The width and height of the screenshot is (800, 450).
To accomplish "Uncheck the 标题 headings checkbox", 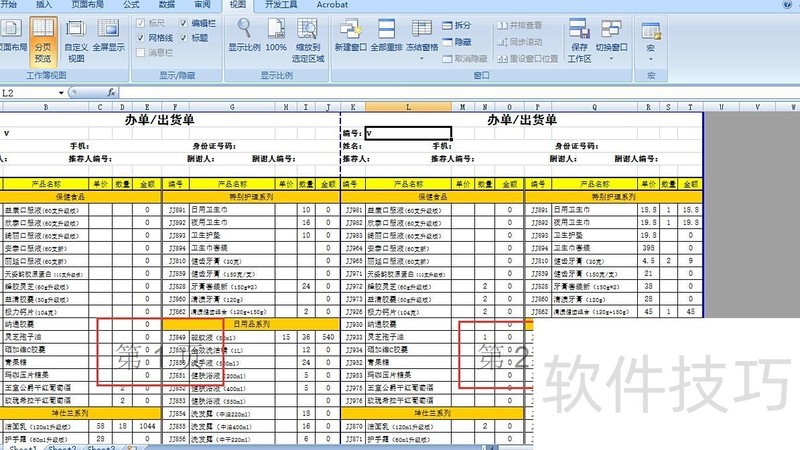I will click(184, 38).
